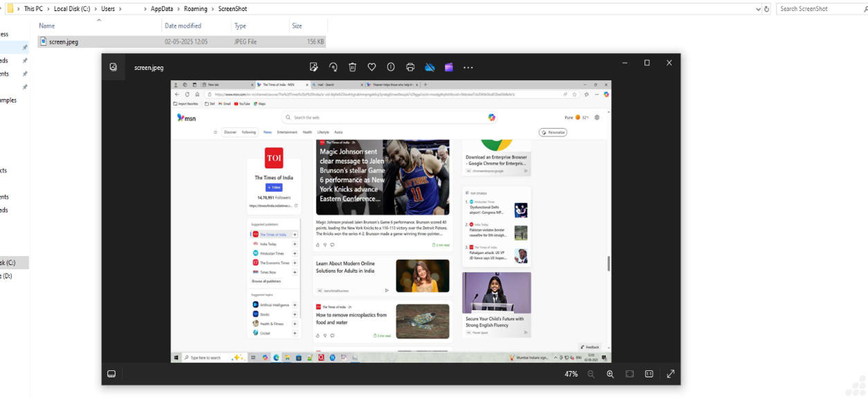This screenshot has height=398, width=868.
Task: Sort files by the Name column header
Action: 47,26
